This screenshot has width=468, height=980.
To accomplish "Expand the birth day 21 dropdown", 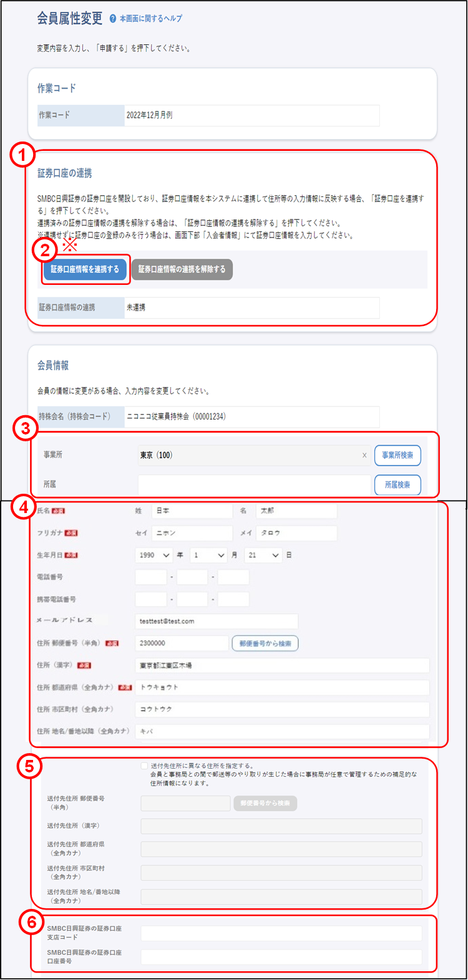I will (263, 555).
